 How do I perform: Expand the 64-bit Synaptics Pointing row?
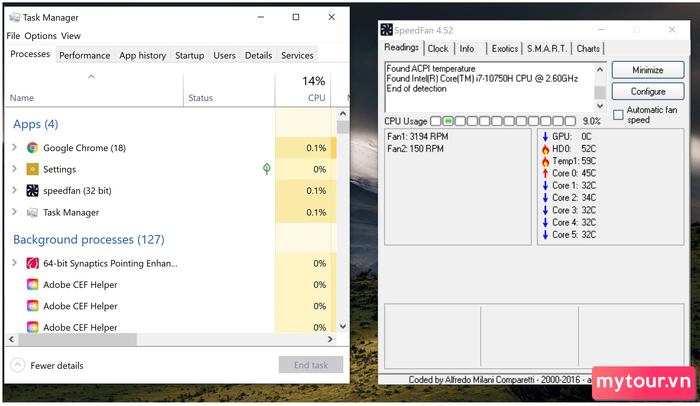coord(14,263)
